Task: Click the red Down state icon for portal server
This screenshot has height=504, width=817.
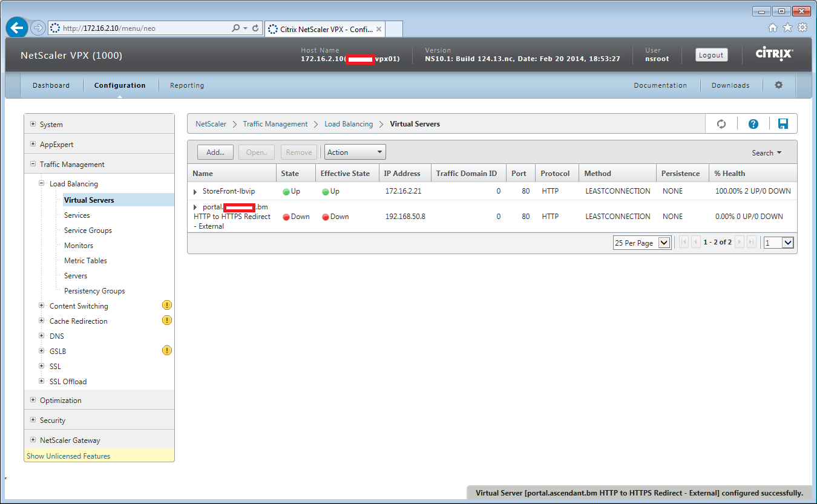Action: click(286, 217)
